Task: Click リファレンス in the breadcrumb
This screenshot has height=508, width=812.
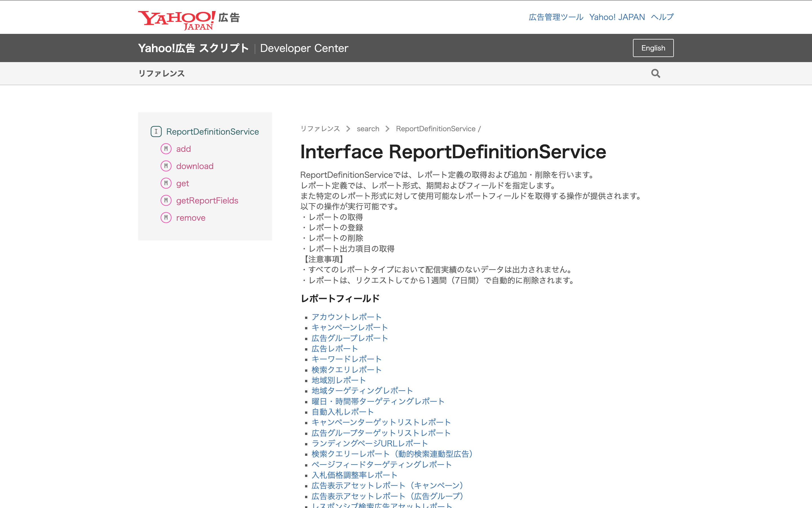Action: (x=320, y=129)
